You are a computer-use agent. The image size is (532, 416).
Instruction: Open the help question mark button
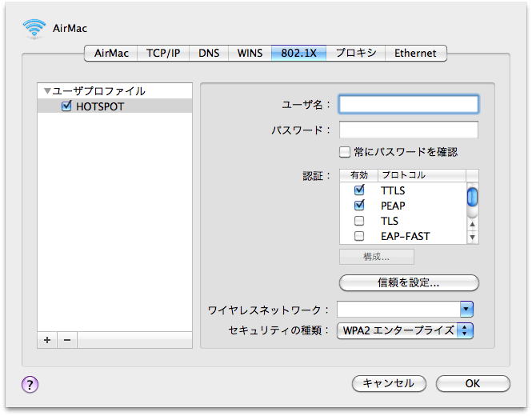(30, 384)
